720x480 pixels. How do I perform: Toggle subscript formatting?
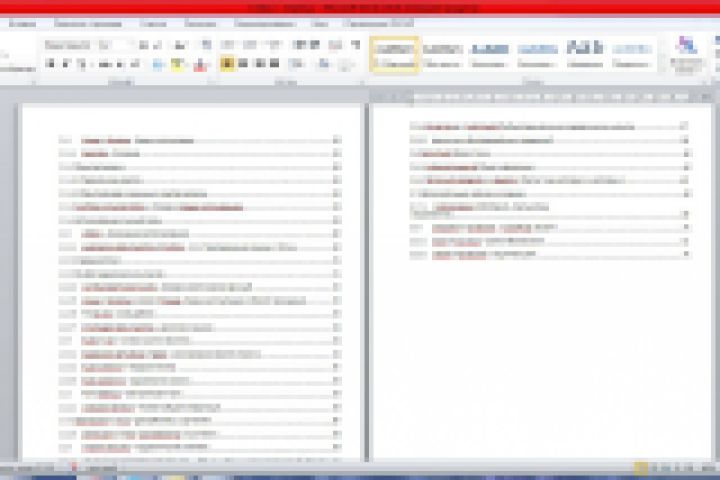pyautogui.click(x=120, y=64)
